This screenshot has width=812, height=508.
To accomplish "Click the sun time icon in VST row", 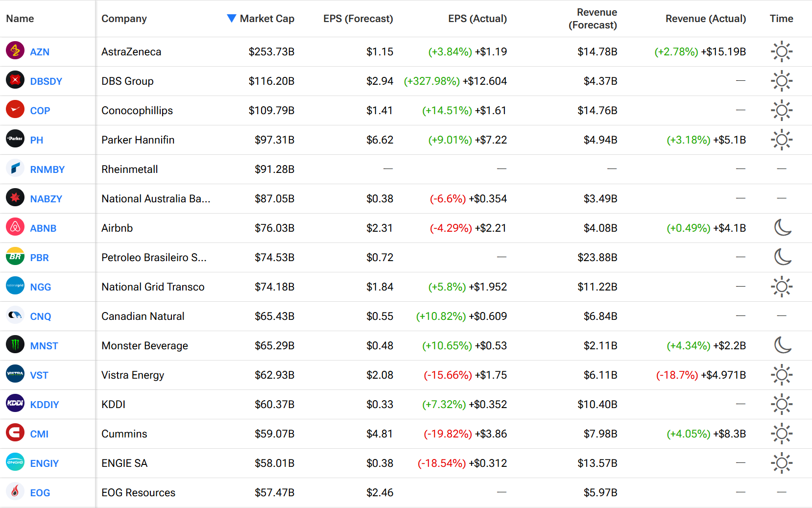I will click(782, 375).
